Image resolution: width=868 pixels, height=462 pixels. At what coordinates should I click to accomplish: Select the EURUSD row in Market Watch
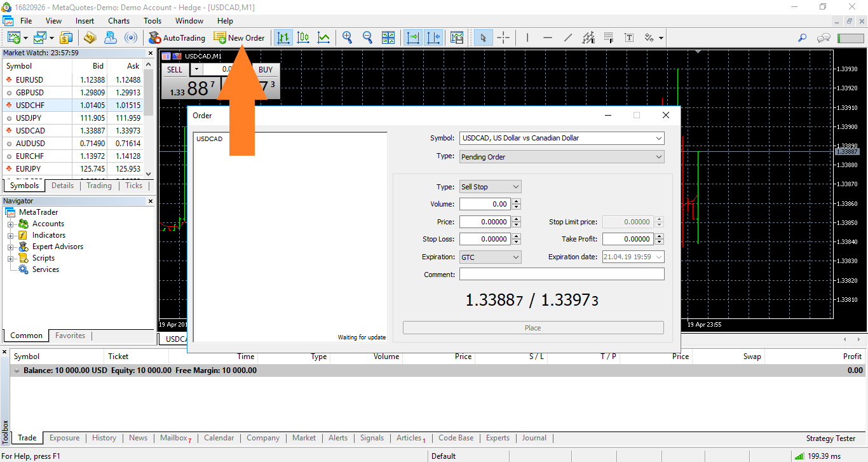point(72,79)
